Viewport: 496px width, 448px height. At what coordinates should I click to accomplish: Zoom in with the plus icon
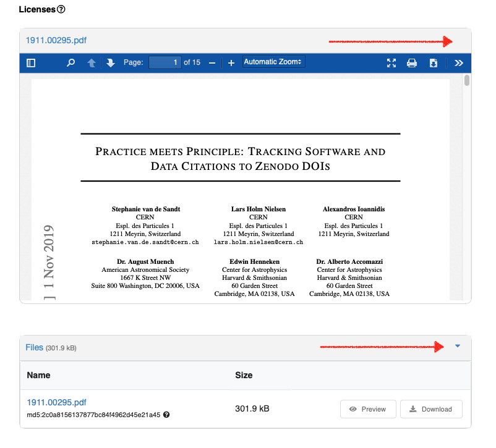[x=231, y=63]
